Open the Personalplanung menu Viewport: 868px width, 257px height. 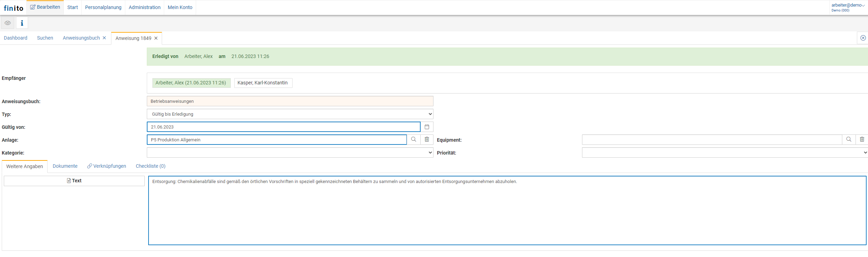coord(103,7)
